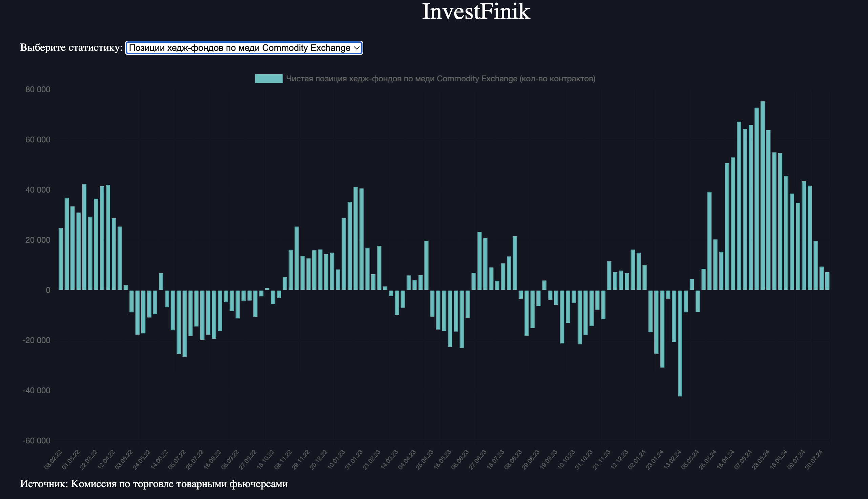This screenshot has width=868, height=499.
Task: Click x-axis date label 18.07.23
Action: tap(495, 460)
